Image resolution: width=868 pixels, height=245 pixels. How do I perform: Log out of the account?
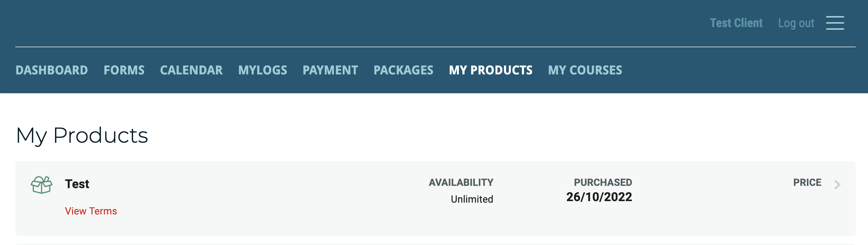click(x=796, y=23)
